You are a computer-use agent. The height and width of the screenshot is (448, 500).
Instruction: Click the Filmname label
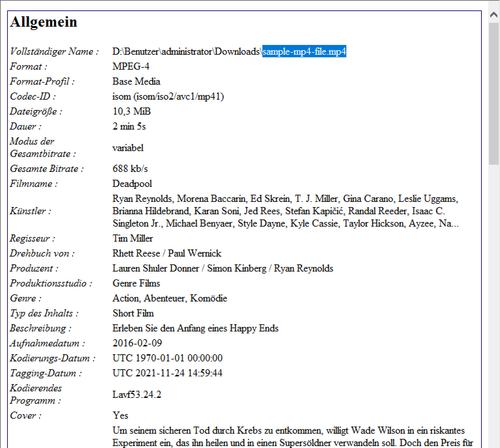point(34,184)
